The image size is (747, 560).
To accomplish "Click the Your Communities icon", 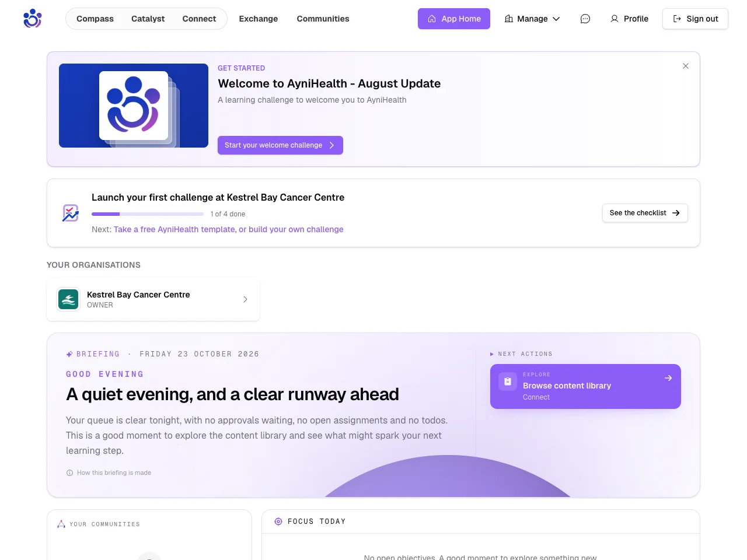I will (x=61, y=524).
